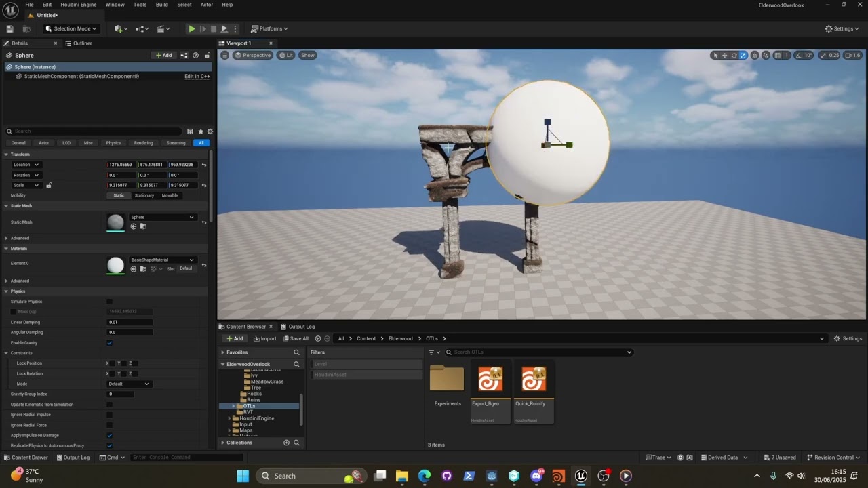Collapse the Physics section
This screenshot has width=868, height=488.
click(6, 291)
